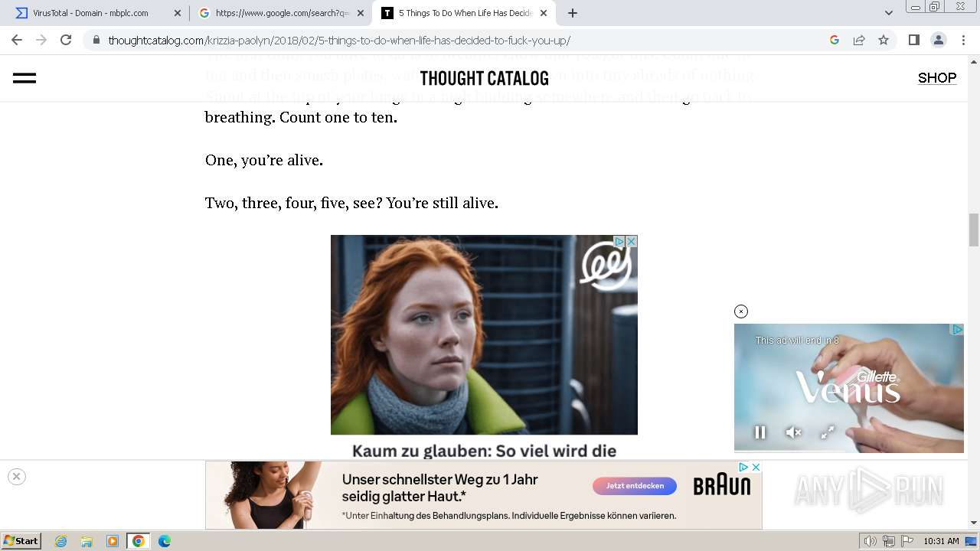Expand the tab search dropdown
Viewport: 980px width, 551px height.
point(888,13)
